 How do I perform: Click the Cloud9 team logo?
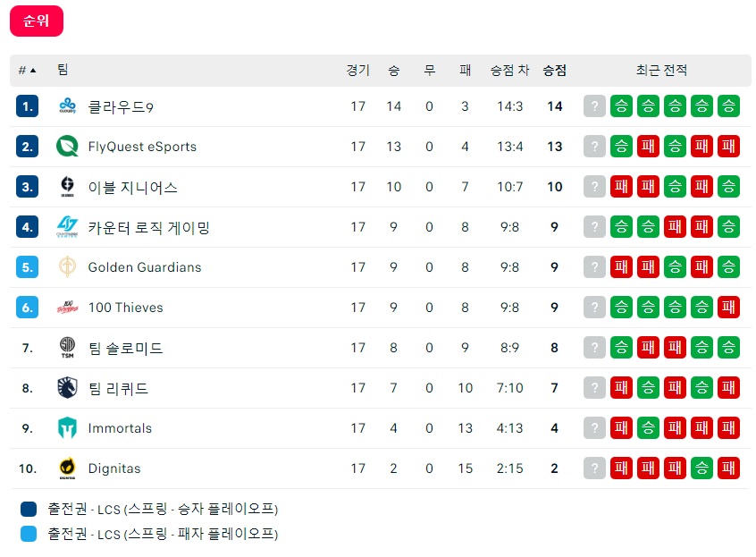pyautogui.click(x=68, y=106)
